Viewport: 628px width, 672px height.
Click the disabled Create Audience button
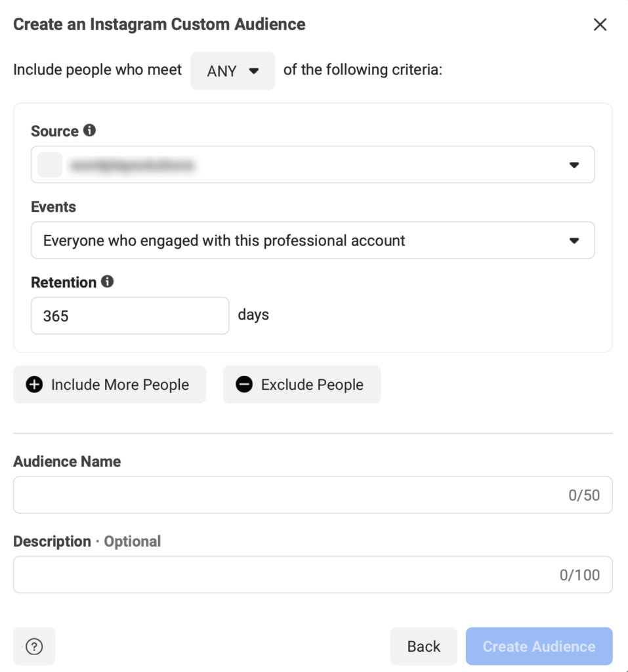[x=538, y=646]
